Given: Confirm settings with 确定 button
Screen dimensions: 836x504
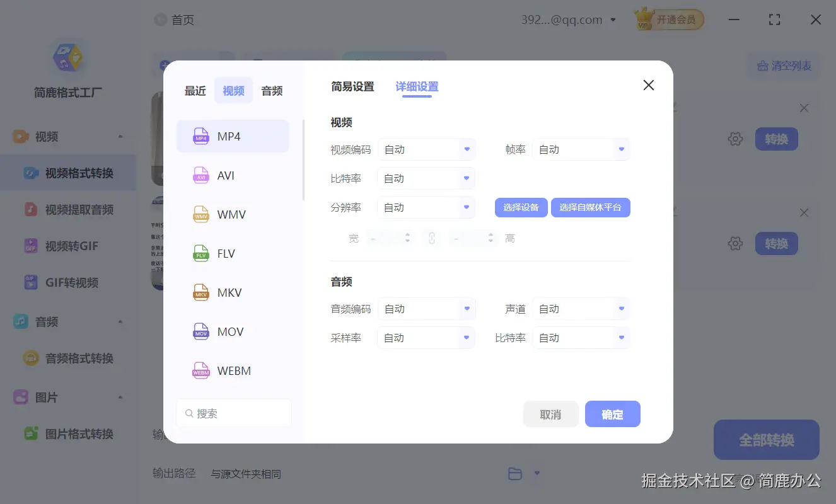Looking at the screenshot, I should [613, 415].
